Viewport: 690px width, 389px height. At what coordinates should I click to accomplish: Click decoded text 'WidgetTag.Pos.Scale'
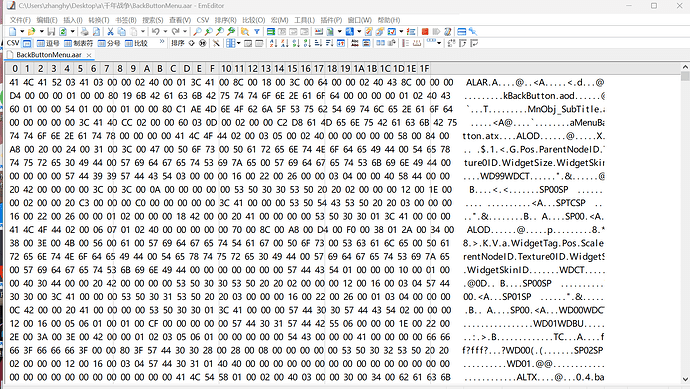tap(559, 243)
